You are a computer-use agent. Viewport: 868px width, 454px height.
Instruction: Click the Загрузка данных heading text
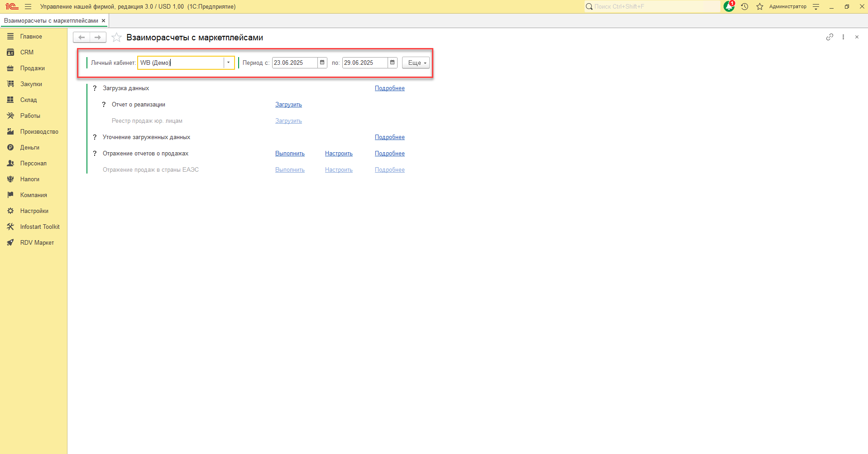[126, 88]
